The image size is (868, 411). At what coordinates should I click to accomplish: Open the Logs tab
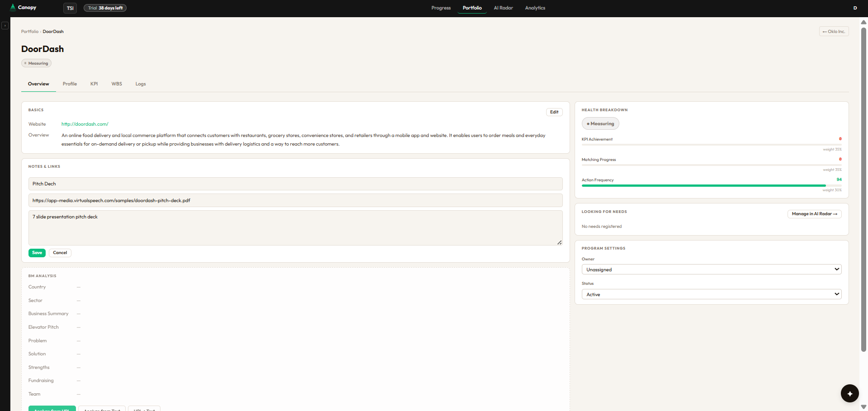coord(141,84)
